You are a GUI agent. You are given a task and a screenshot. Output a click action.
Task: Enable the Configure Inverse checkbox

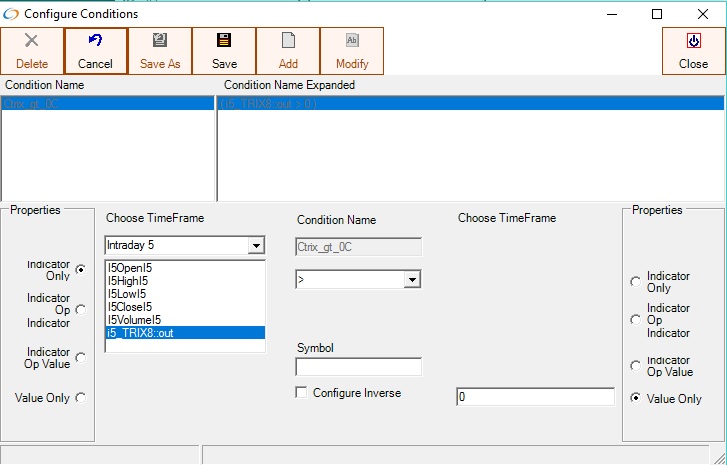pyautogui.click(x=302, y=393)
